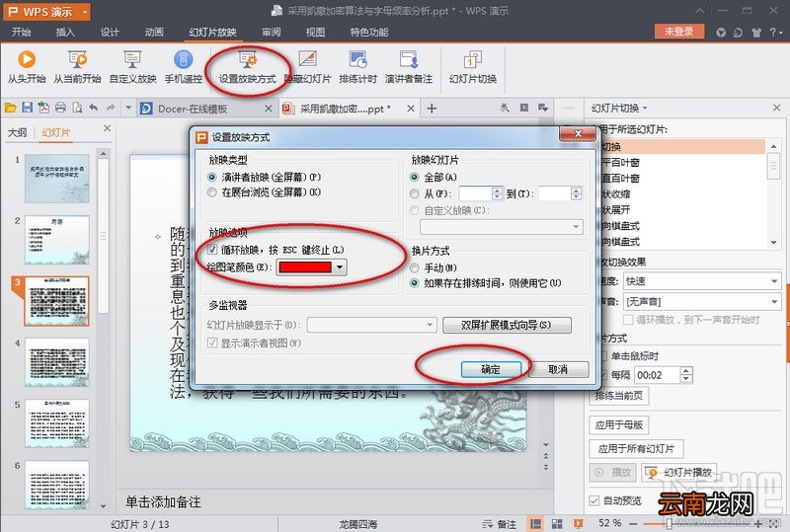Export to PDF from quick toolbar
Viewport: 790px width, 532px height.
pyautogui.click(x=43, y=108)
